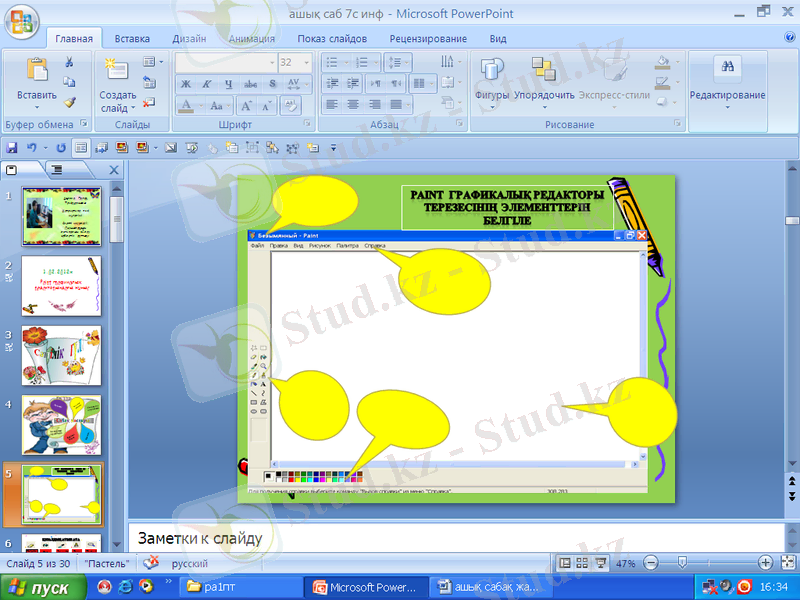Click the zoom slider handle
800x600 pixels.
point(681,563)
